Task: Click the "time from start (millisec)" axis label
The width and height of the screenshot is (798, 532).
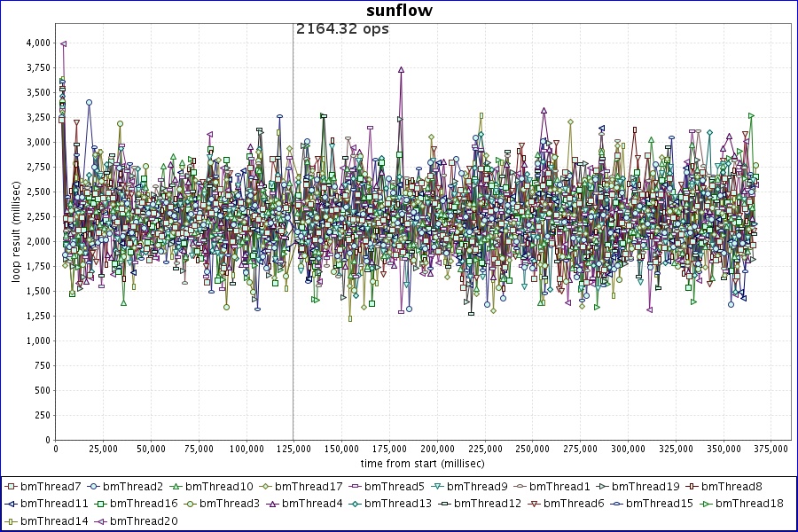Action: tap(422, 464)
